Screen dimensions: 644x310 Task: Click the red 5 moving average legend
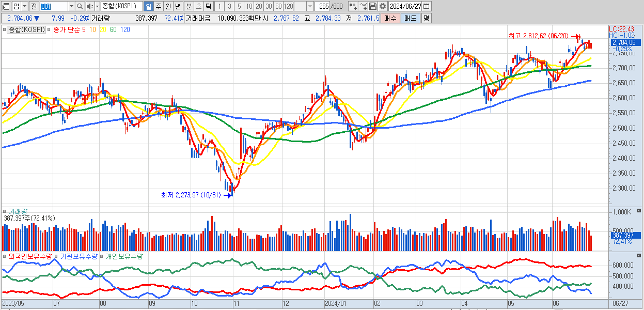pos(84,30)
